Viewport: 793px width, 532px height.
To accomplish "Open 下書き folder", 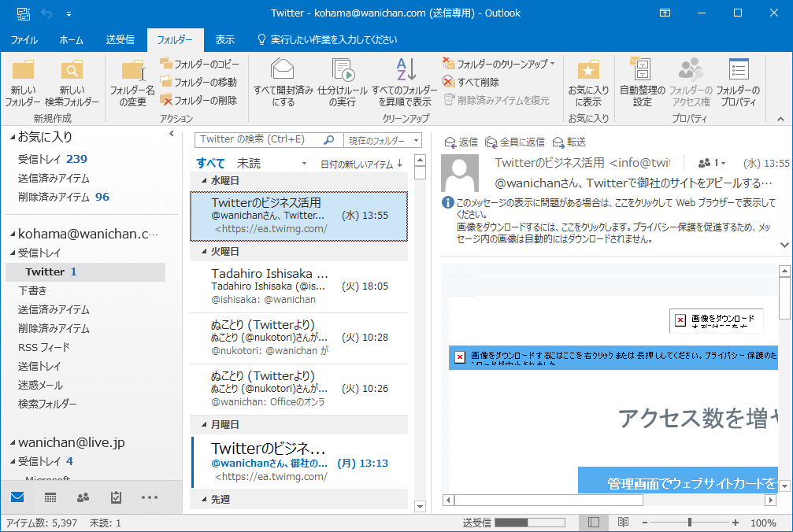I will click(32, 290).
